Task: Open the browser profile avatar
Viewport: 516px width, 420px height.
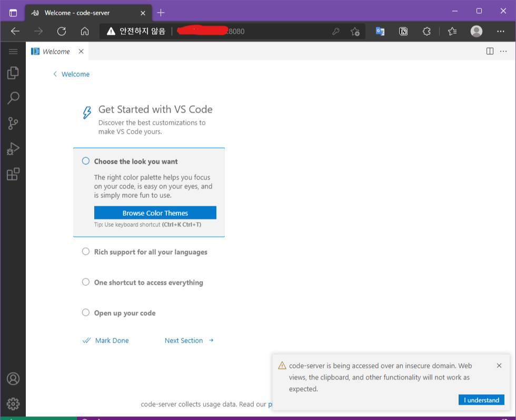Action: tap(476, 31)
